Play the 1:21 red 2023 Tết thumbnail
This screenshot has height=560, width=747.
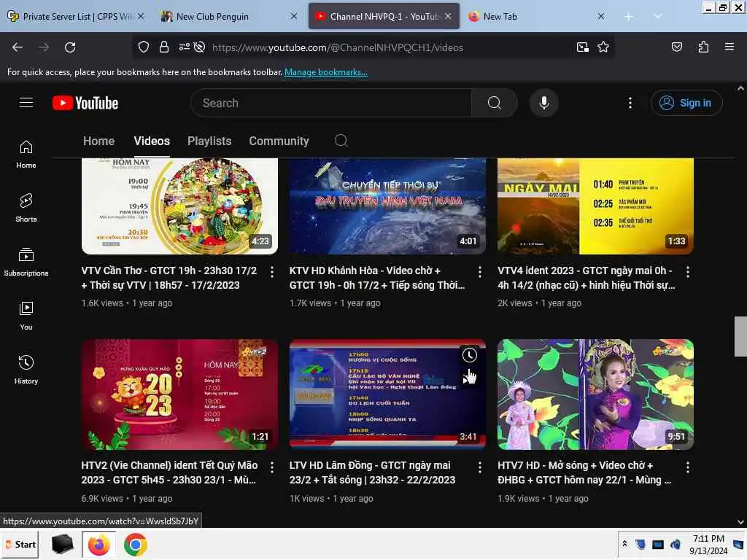pos(179,394)
